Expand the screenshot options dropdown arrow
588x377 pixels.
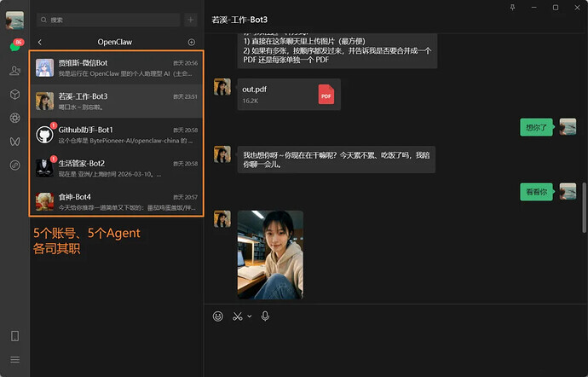[250, 316]
